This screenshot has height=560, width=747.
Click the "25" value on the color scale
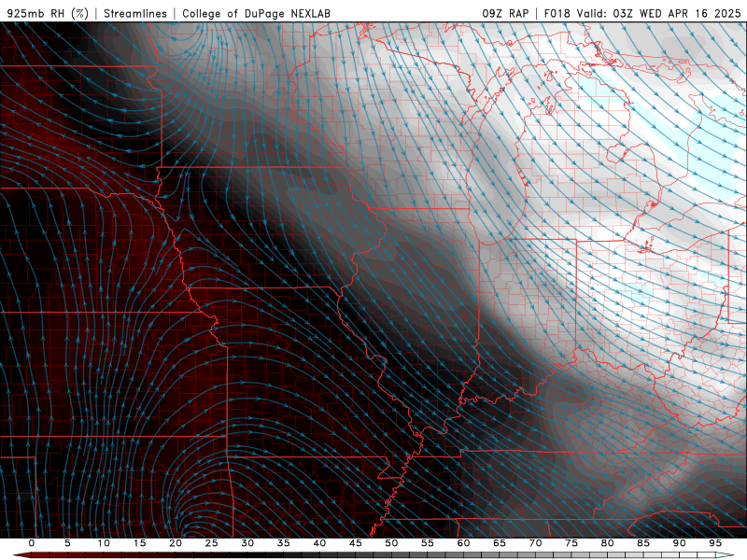(x=211, y=543)
